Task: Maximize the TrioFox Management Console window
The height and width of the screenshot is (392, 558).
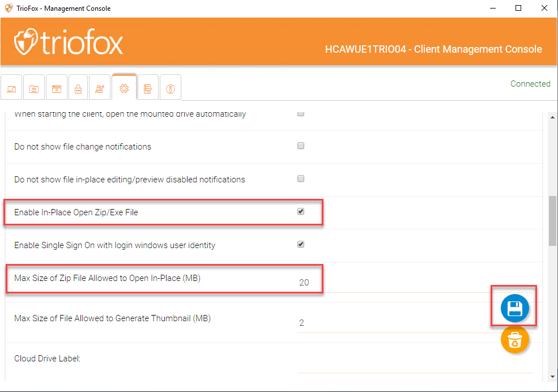Action: [518, 8]
